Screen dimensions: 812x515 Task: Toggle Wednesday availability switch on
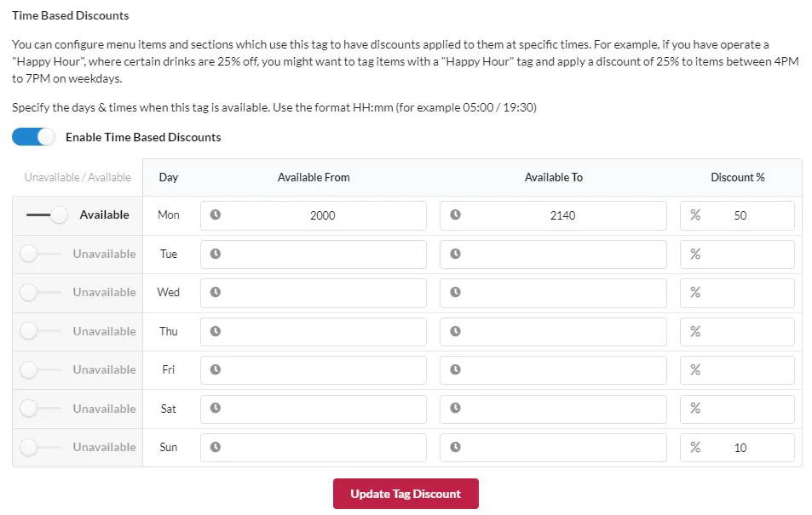40,293
